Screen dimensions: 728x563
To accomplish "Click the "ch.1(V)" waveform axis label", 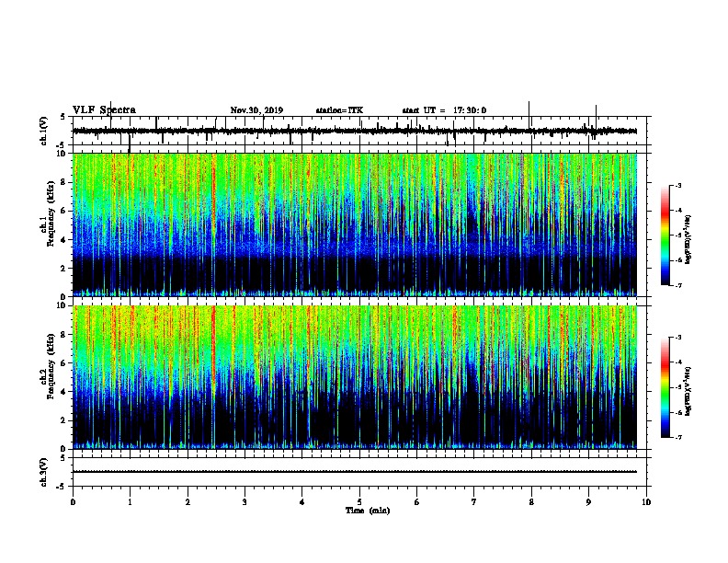I will click(43, 131).
